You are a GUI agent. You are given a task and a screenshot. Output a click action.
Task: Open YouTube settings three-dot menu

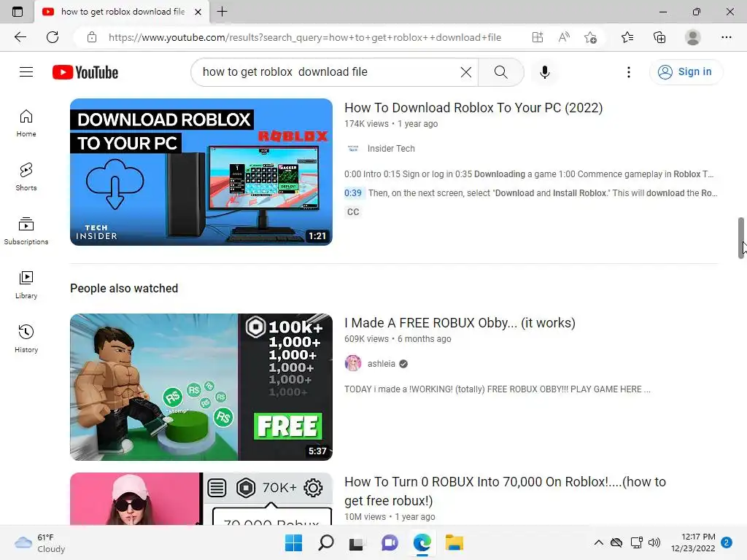pyautogui.click(x=629, y=72)
